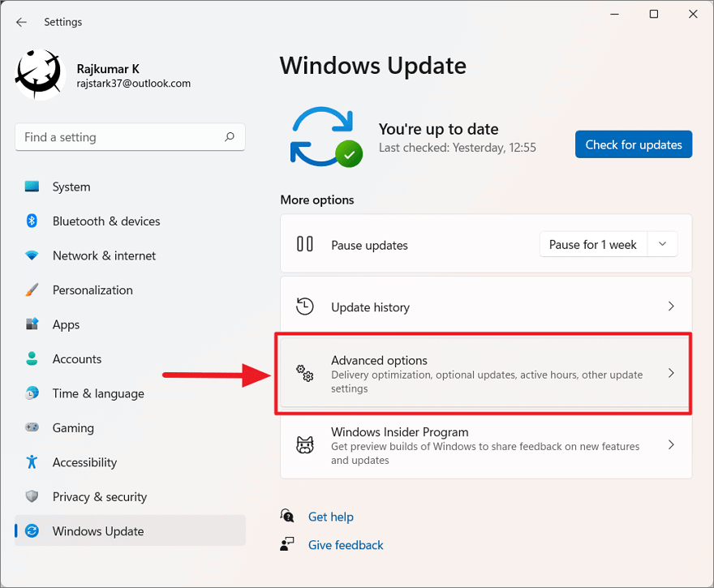This screenshot has height=588, width=714.
Task: Click the Apps sidebar icon
Action: pos(32,324)
